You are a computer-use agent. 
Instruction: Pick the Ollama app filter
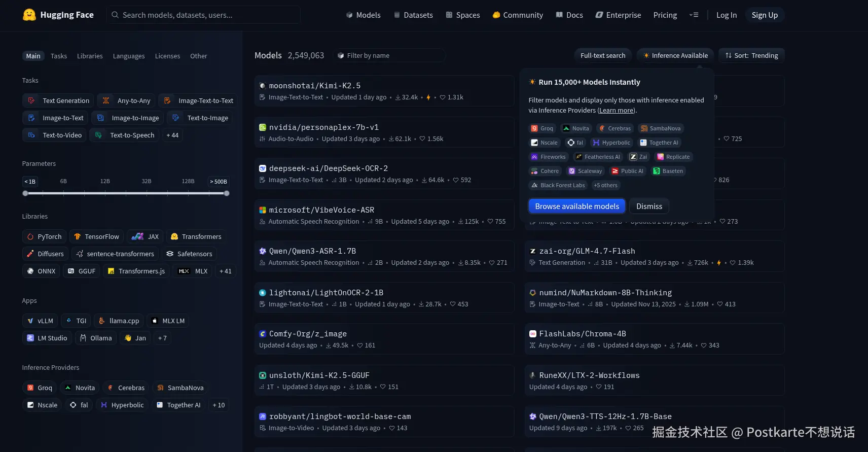pyautogui.click(x=96, y=338)
